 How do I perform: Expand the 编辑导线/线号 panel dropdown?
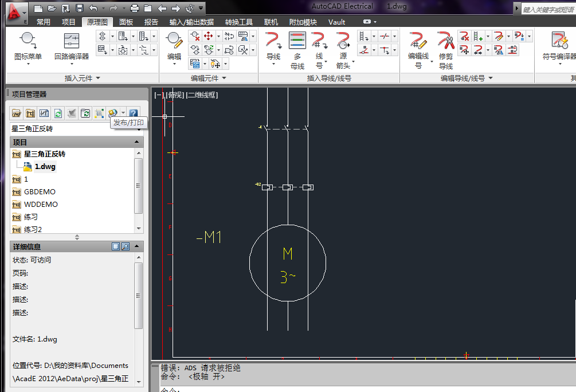coord(491,78)
